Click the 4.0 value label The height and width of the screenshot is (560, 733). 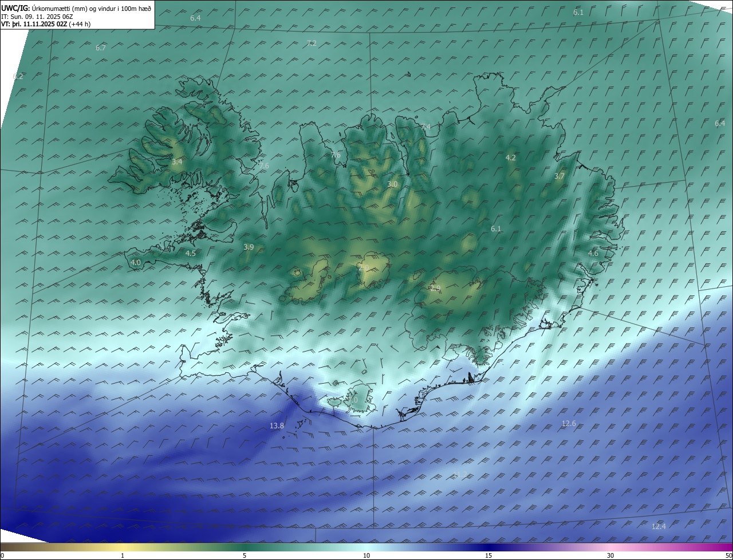136,263
